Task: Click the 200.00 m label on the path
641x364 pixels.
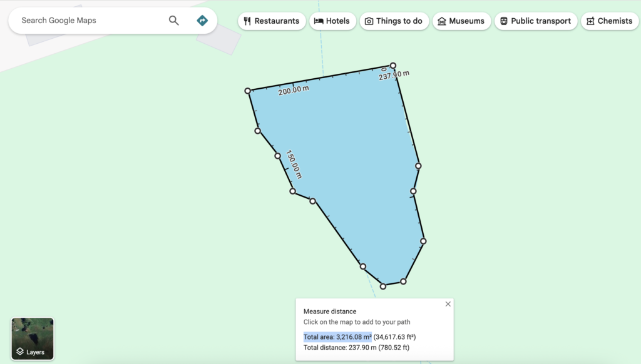Action: pyautogui.click(x=294, y=89)
